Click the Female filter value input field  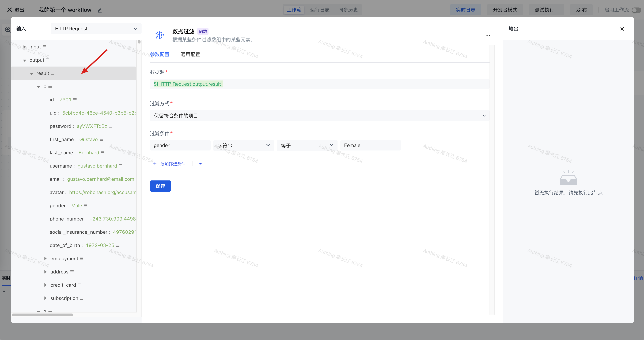(370, 145)
